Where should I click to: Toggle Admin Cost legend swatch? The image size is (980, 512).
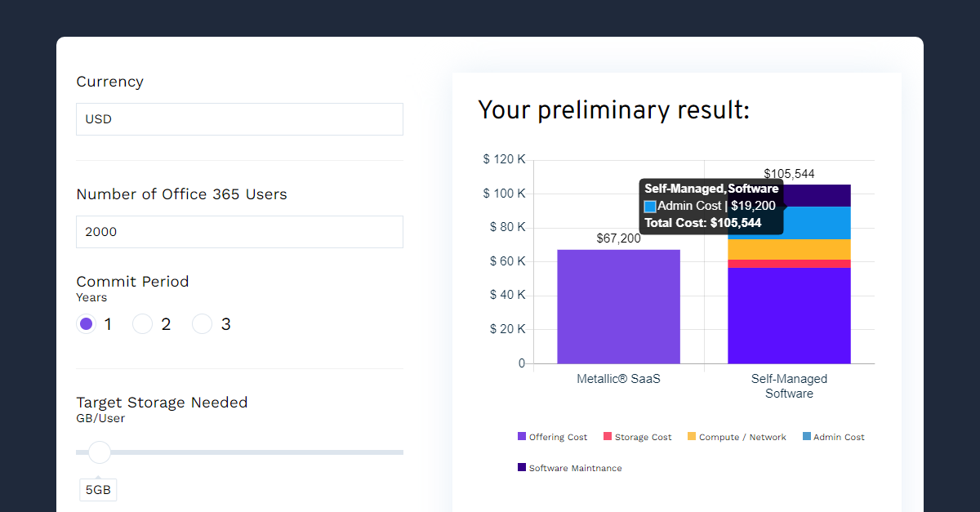[x=807, y=436]
